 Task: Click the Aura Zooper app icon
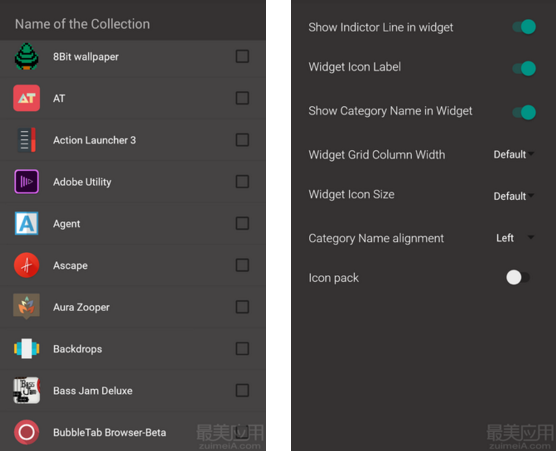tap(27, 307)
